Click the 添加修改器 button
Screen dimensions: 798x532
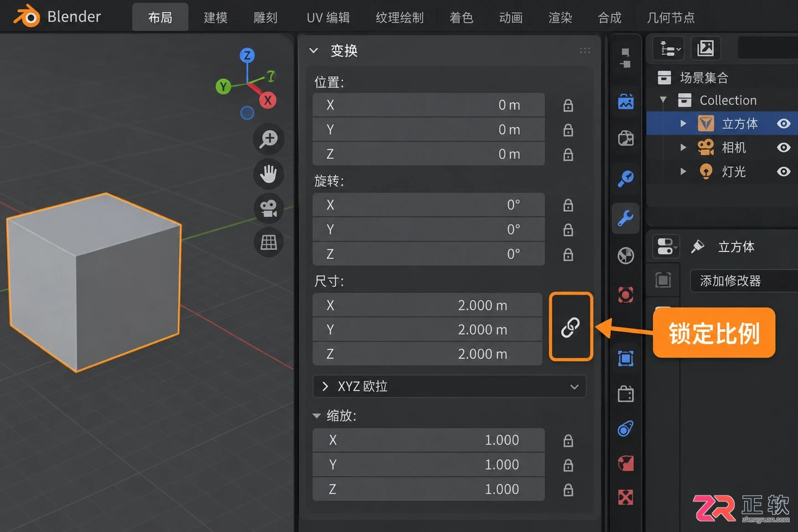click(744, 281)
